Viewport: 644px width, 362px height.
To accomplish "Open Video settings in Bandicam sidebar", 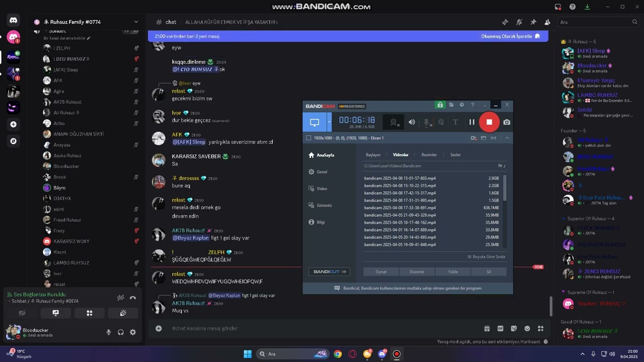I will coord(318,189).
